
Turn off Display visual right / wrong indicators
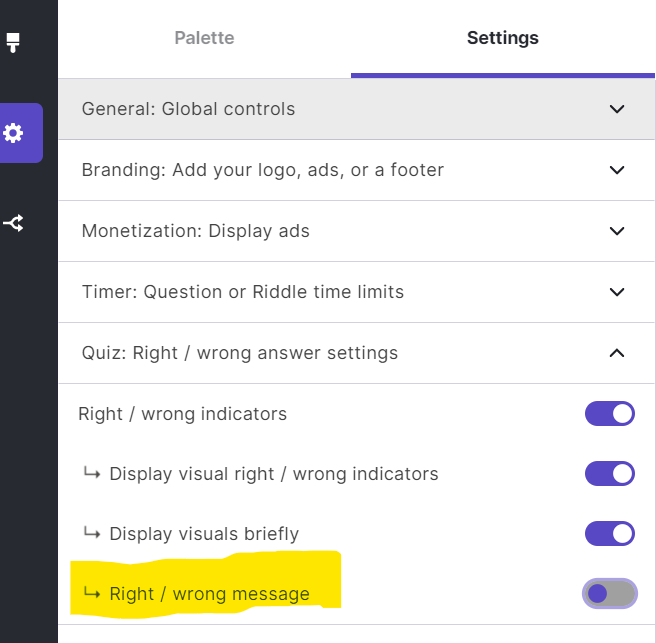click(610, 473)
